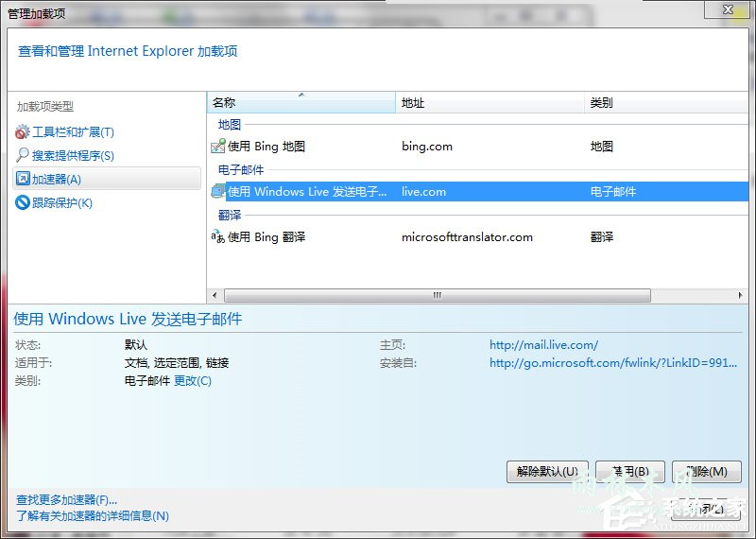
Task: Sort list by 类别 column header
Action: coord(666,103)
